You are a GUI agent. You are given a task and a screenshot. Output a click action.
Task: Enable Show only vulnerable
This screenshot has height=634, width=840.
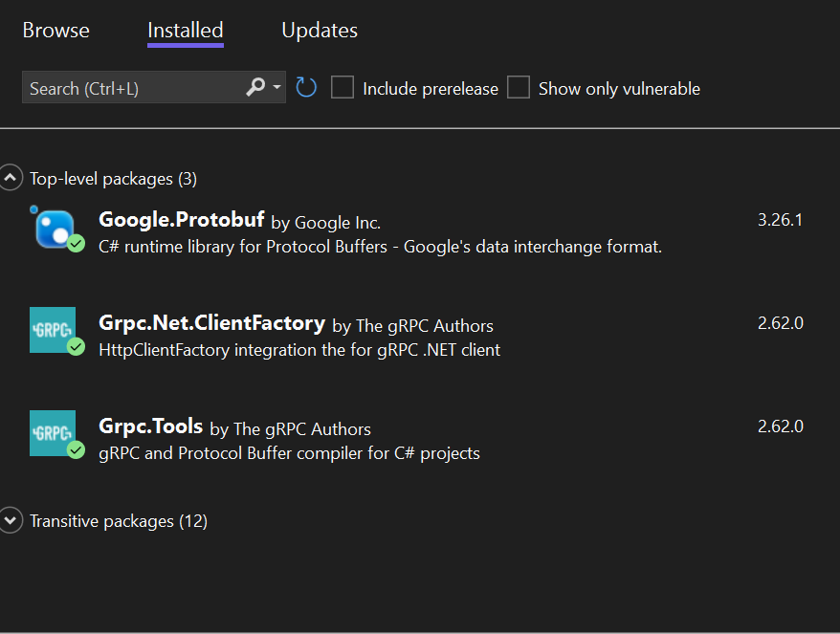pyautogui.click(x=519, y=87)
